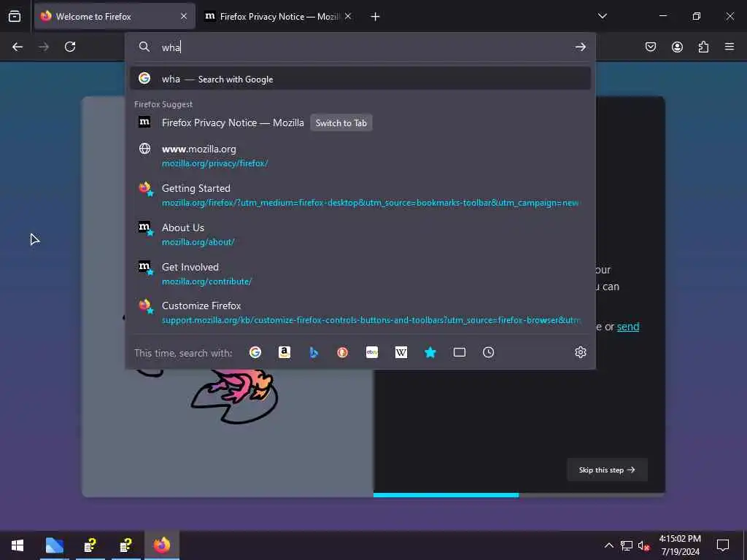Click the mozilla.org/contribute/ URL text
747x560 pixels.
(206, 281)
